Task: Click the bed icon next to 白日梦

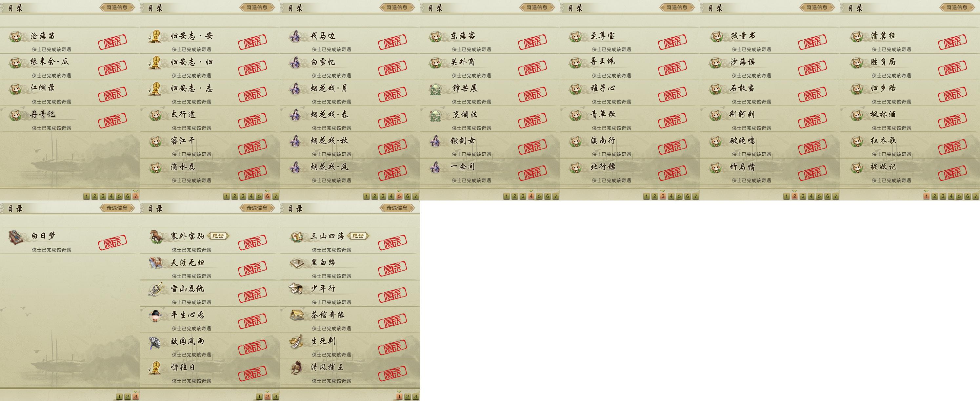Action: pyautogui.click(x=16, y=237)
